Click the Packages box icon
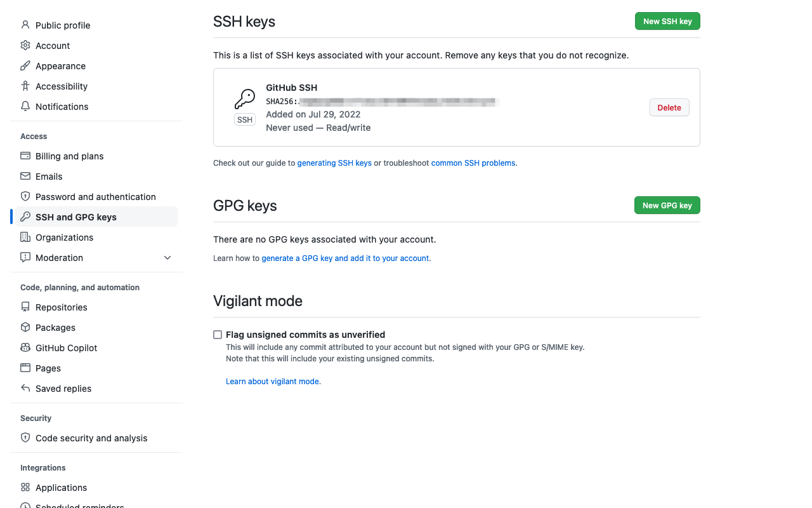Image resolution: width=812 pixels, height=508 pixels. pos(25,327)
